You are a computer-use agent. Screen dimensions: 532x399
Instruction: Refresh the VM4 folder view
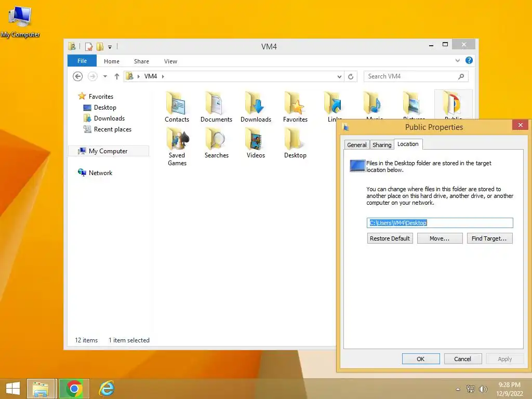click(351, 76)
